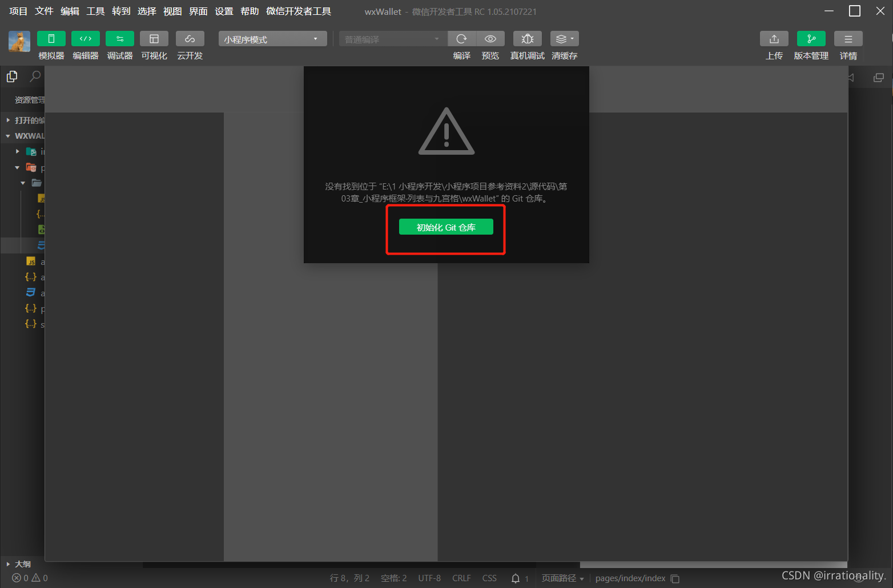
Task: Click the 预览 preview eye icon
Action: point(490,39)
